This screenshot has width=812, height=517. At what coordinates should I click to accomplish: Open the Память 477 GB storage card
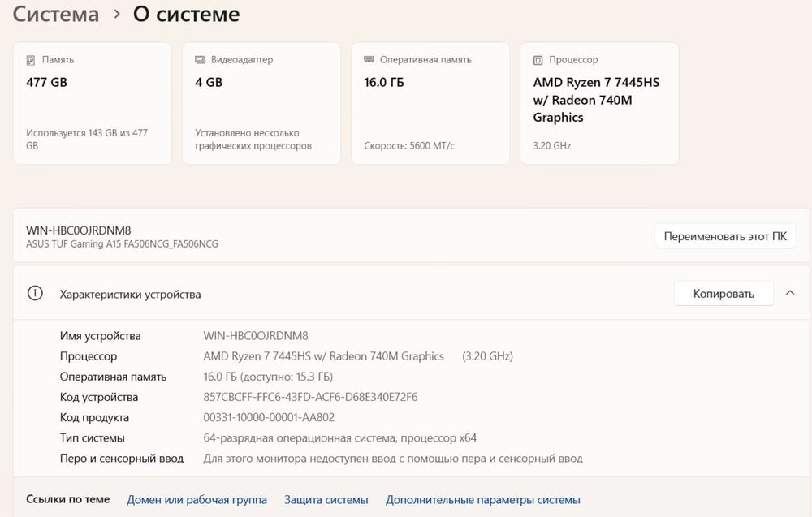point(93,104)
